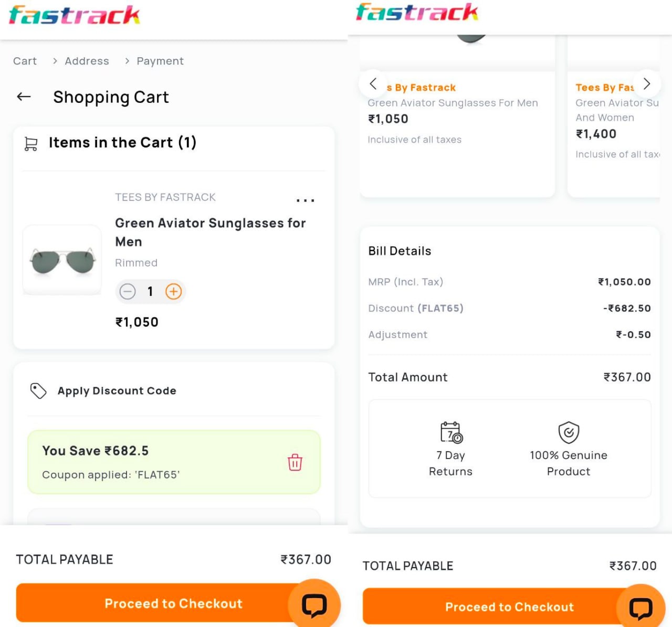This screenshot has height=627, width=672.
Task: Click the sunglasses product thumbnail in the cart
Action: pyautogui.click(x=61, y=259)
